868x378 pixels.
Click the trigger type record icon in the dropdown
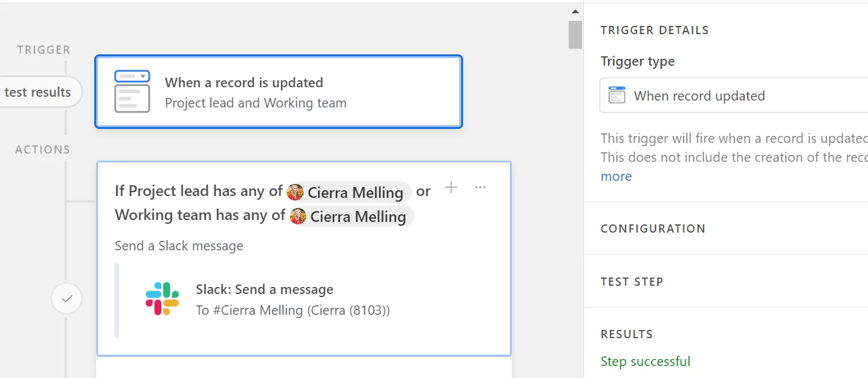pyautogui.click(x=617, y=95)
